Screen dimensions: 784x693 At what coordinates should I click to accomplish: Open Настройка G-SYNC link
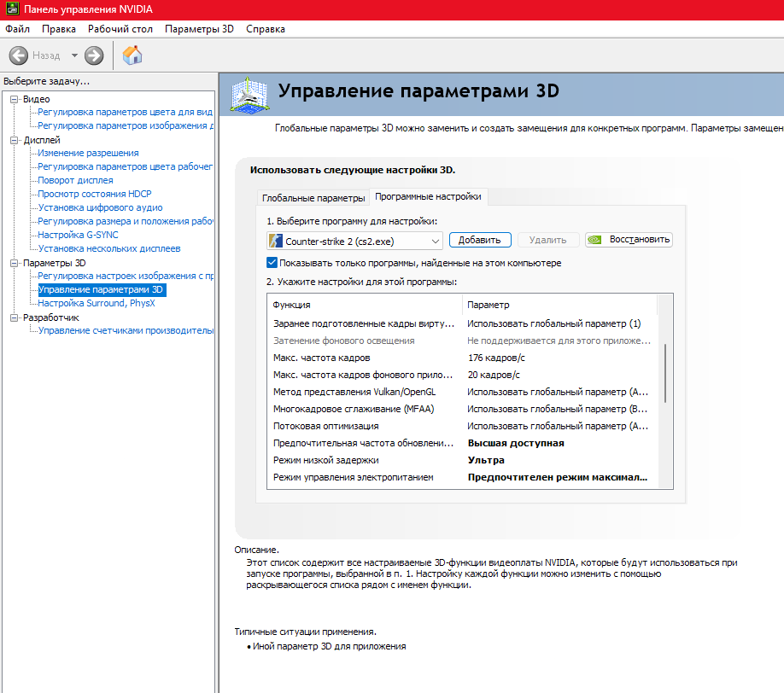click(x=78, y=235)
